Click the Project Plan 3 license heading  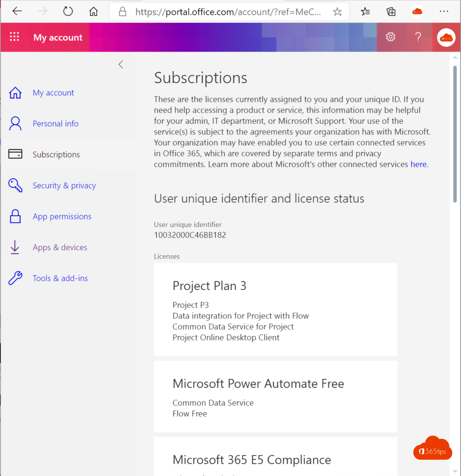coord(210,286)
